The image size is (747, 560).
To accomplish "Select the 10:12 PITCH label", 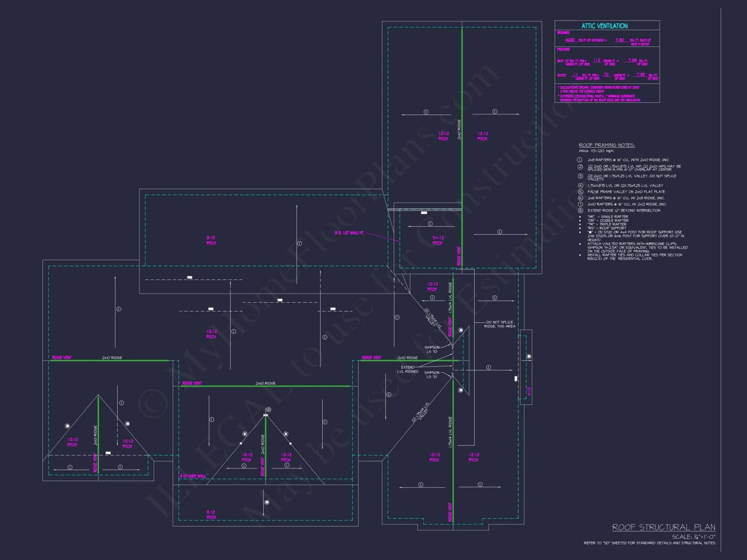I will 211,334.
